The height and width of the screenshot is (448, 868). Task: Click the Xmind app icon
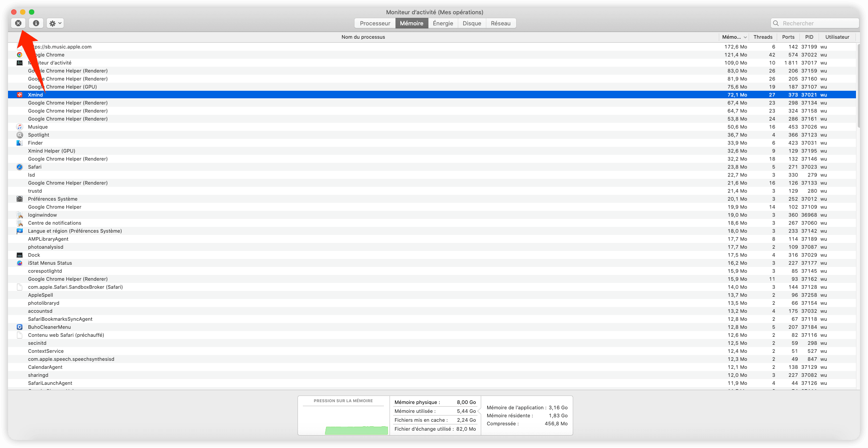click(20, 95)
